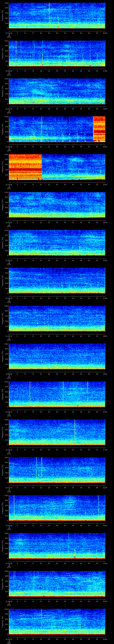The width and height of the screenshot is (114, 644).
Task: Choose the spectrogram panel starting at 22:38:00
Action: [x=57, y=357]
